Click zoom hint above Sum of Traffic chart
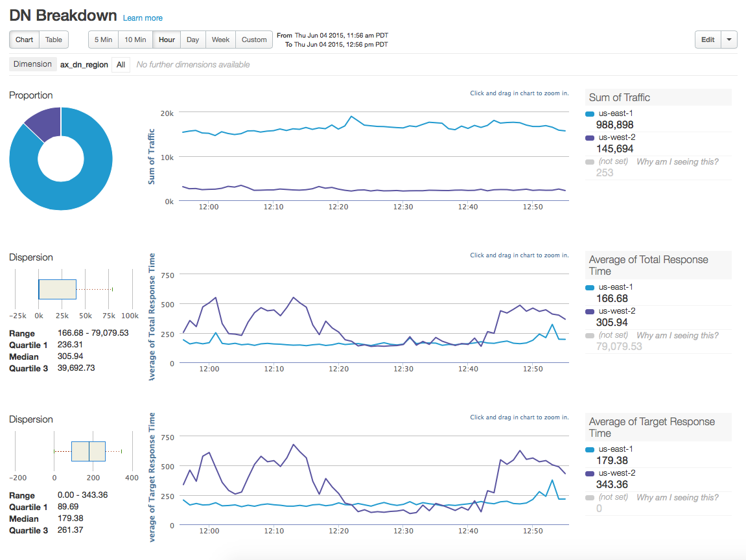This screenshot has height=560, width=746. [519, 93]
